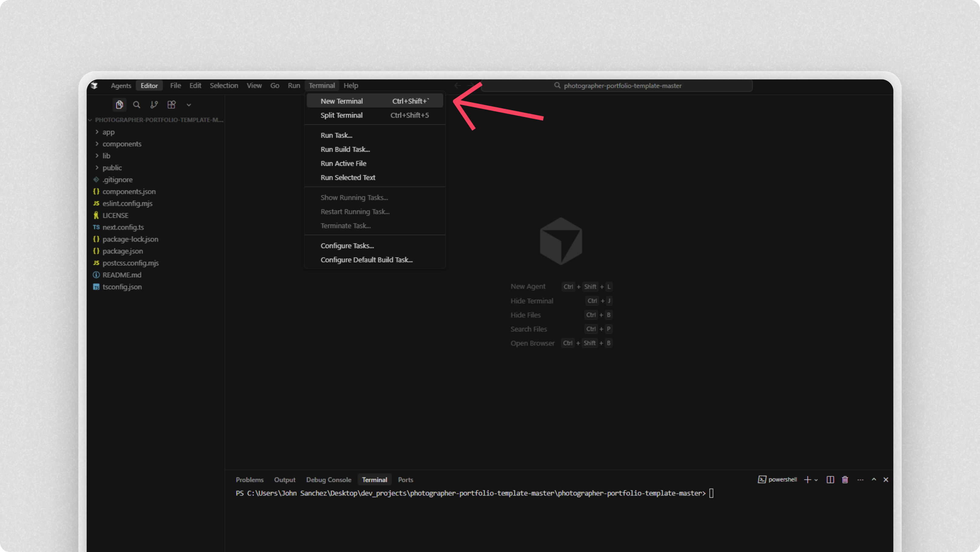Select the Explorer files icon in sidebar
The image size is (980, 552).
point(119,105)
